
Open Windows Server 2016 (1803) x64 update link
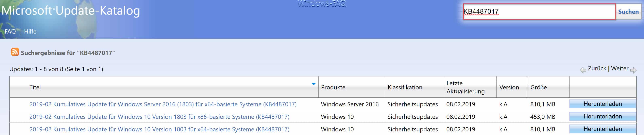coord(163,104)
